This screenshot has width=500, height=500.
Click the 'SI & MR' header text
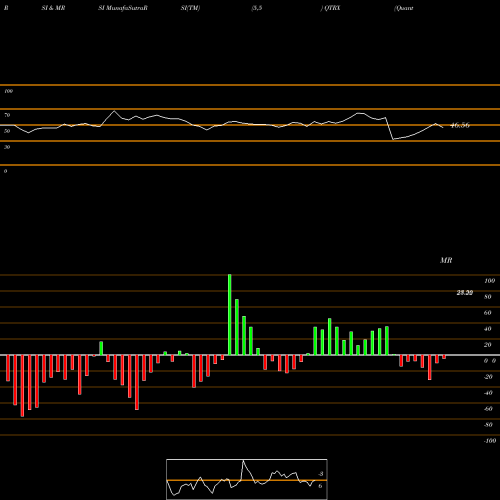tap(53, 8)
